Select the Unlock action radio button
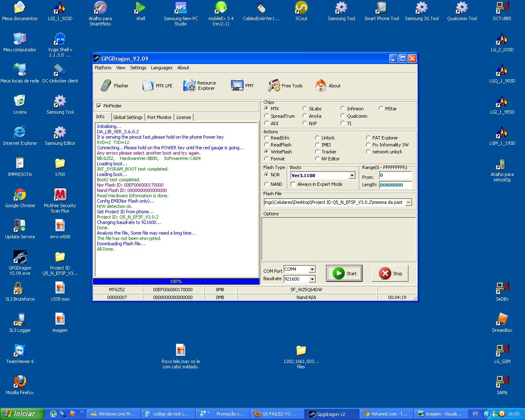This screenshot has height=420, width=525. coord(317,138)
